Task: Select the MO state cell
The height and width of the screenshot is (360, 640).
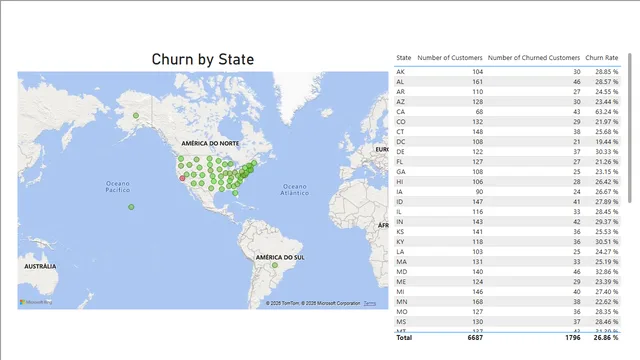Action: [402, 311]
